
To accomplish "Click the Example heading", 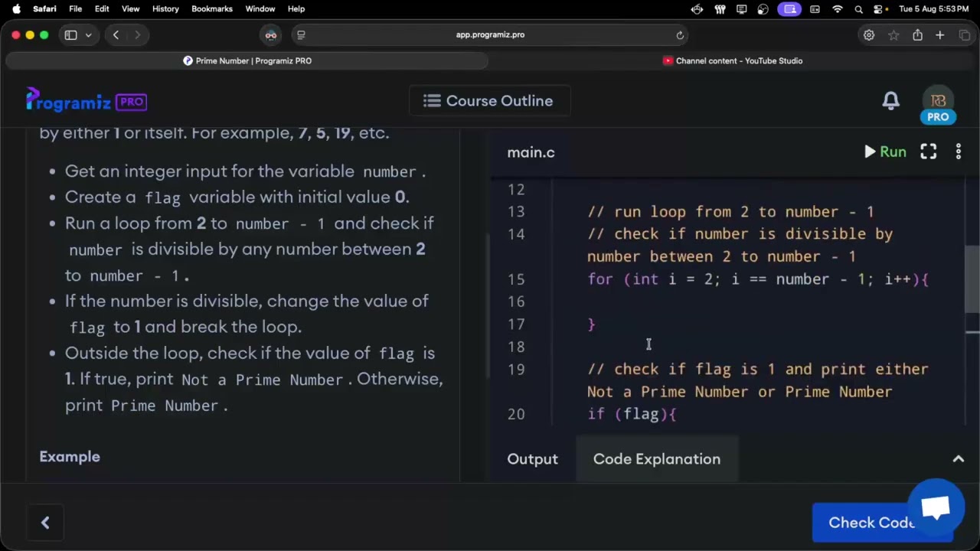I will point(70,457).
